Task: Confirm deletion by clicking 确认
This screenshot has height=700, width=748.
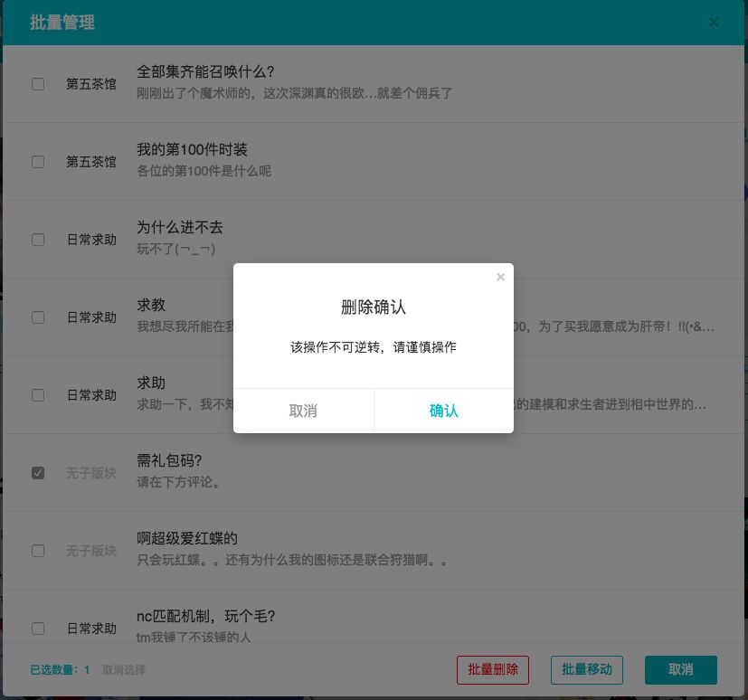Action: point(443,411)
